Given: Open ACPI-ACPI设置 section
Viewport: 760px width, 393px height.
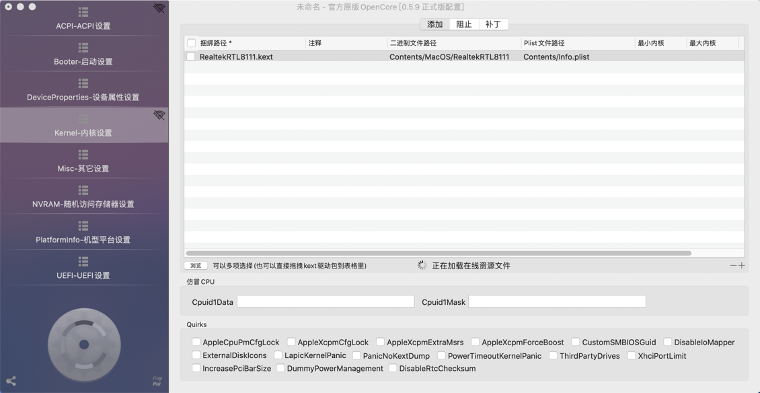Looking at the screenshot, I should pyautogui.click(x=83, y=26).
